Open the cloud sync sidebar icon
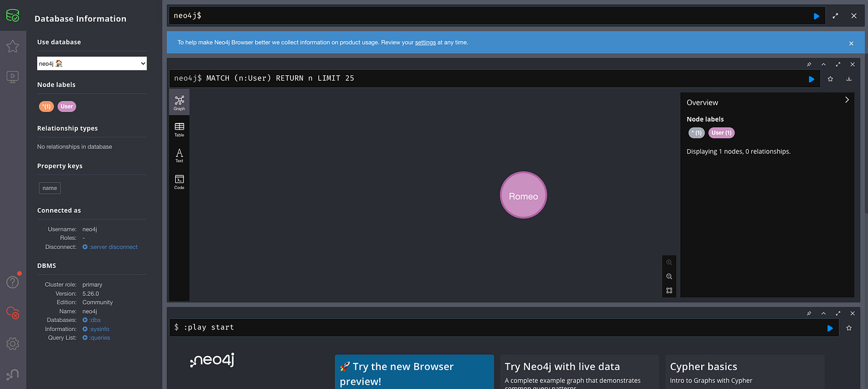868x389 pixels. click(x=13, y=312)
